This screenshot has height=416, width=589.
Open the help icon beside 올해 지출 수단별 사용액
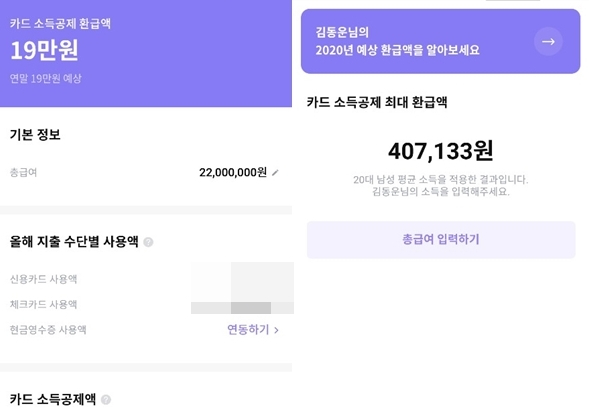148,242
